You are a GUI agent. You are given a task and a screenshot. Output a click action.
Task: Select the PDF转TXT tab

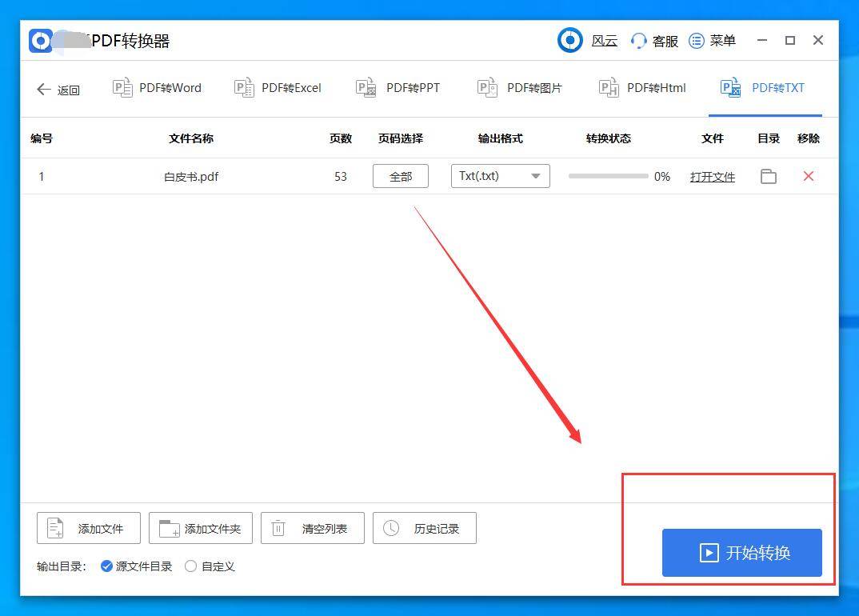coord(778,88)
